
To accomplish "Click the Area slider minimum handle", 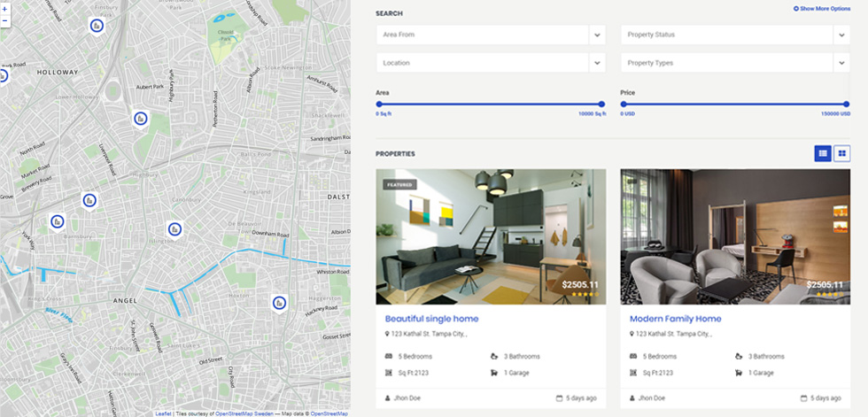I will (379, 104).
